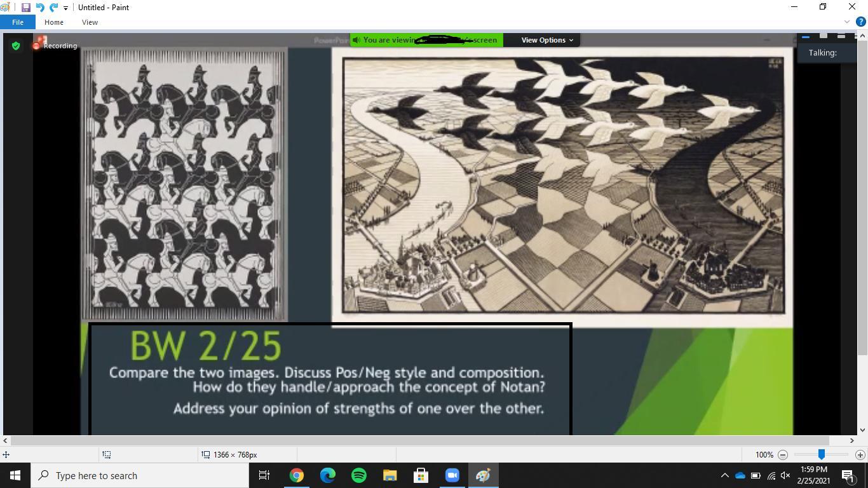Zoom out with the minus button
The height and width of the screenshot is (488, 868).
pyautogui.click(x=783, y=455)
